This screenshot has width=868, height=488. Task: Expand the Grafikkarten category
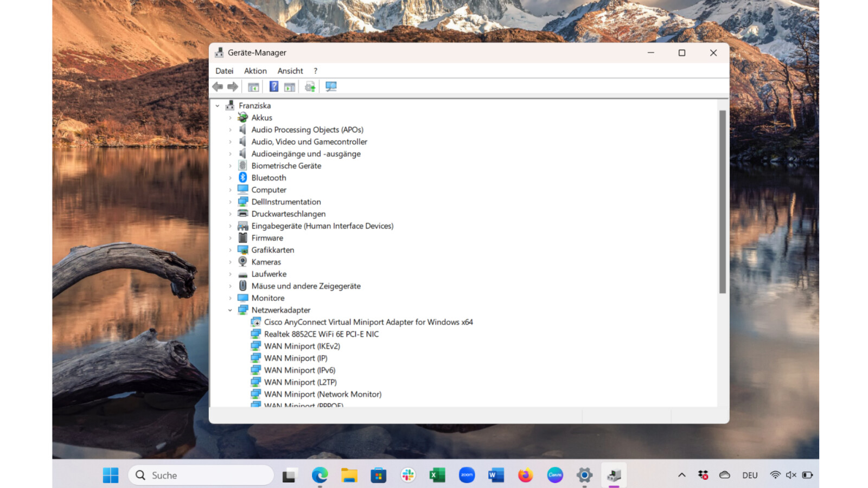pos(230,250)
